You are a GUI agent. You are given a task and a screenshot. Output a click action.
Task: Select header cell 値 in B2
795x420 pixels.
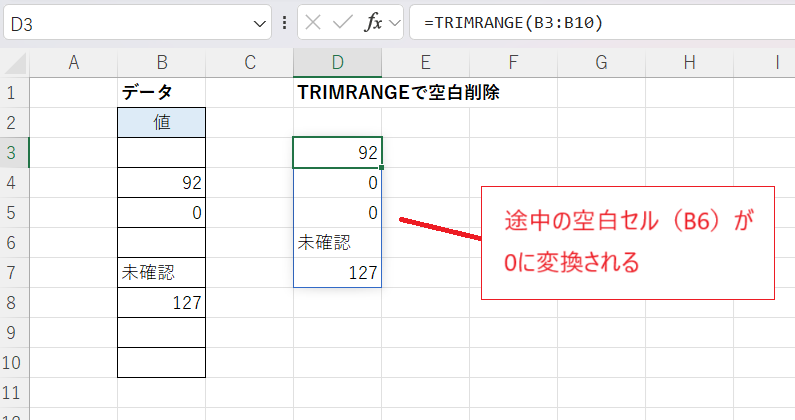point(162,123)
